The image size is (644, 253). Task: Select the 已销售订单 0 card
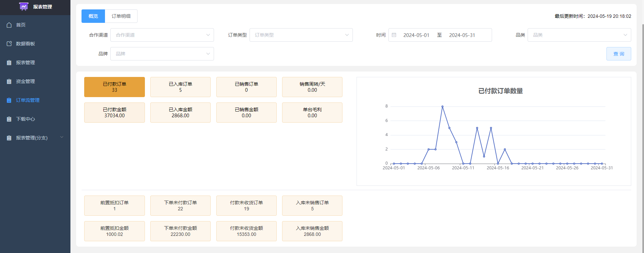[x=247, y=87]
